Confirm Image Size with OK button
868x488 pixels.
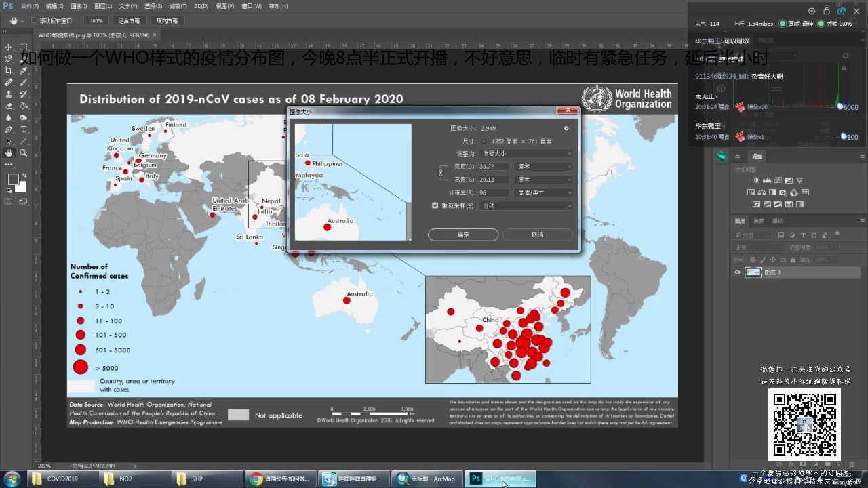pos(463,235)
